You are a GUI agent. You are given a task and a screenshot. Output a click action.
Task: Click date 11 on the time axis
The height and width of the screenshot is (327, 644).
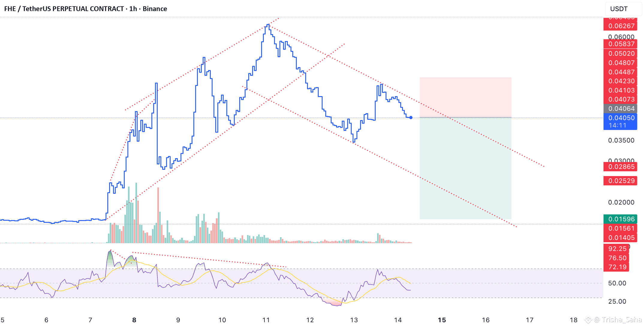point(266,320)
